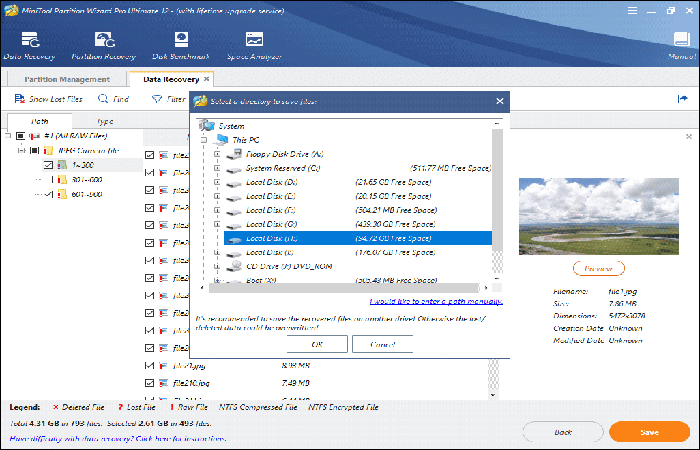The height and width of the screenshot is (450, 700).
Task: Click the file list scroll down arrow
Action: [493, 395]
